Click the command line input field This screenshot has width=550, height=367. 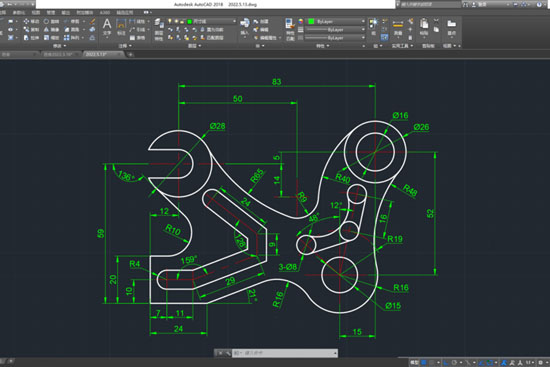point(284,353)
